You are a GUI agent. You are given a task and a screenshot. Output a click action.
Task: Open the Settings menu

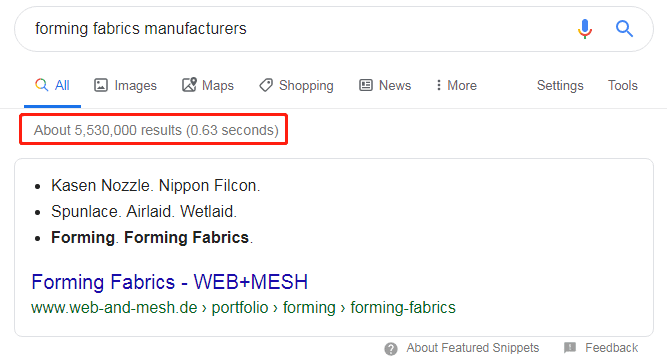pyautogui.click(x=560, y=86)
